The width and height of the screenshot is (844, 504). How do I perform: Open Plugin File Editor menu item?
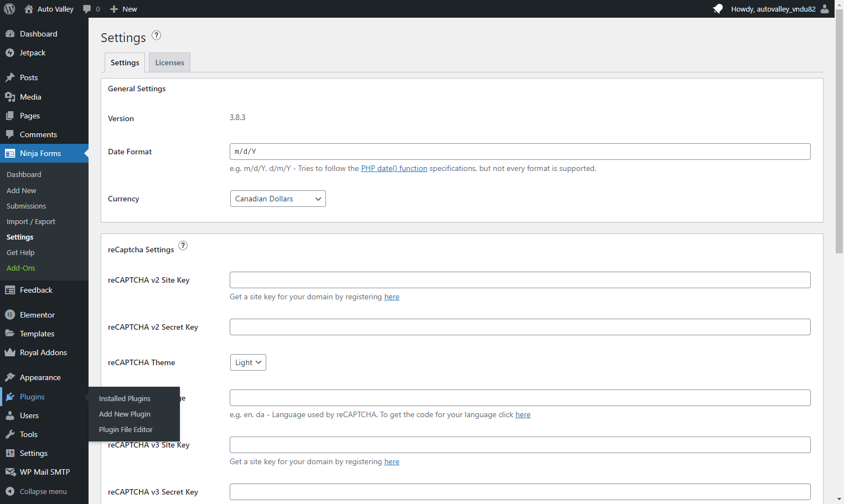pos(126,429)
